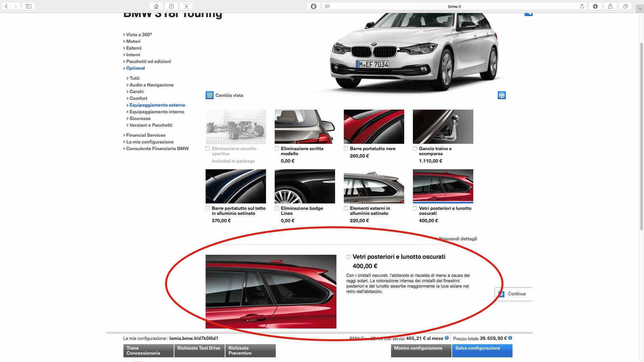The height and width of the screenshot is (362, 644).
Task: Click Salva configurazione button
Action: point(482,350)
